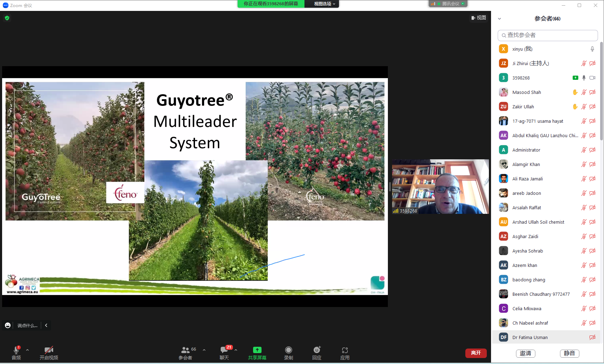Expand the audio options arrow
The height and width of the screenshot is (364, 604).
[x=27, y=350]
